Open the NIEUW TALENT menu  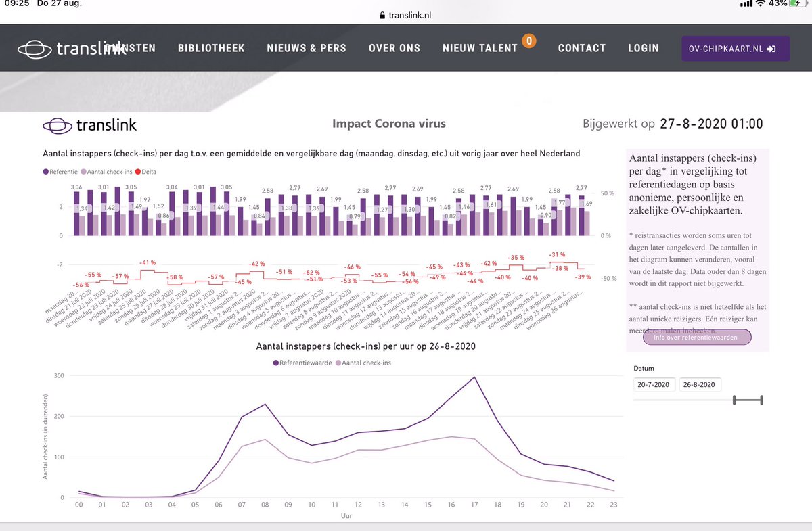(480, 48)
